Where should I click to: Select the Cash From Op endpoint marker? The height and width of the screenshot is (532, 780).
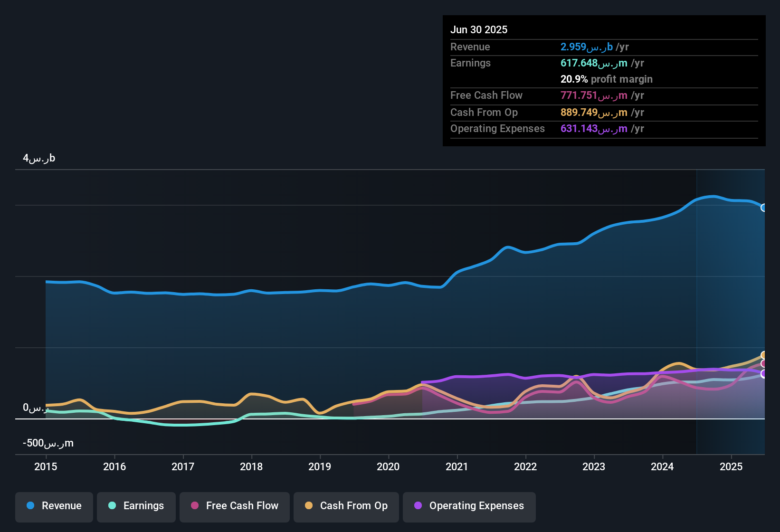coord(764,355)
